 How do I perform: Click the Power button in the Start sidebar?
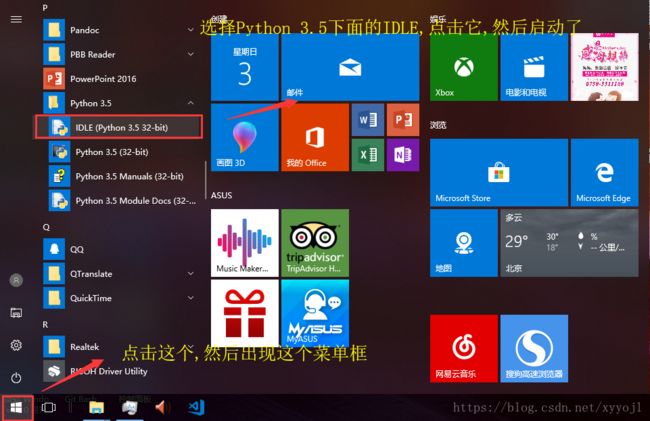[x=16, y=377]
